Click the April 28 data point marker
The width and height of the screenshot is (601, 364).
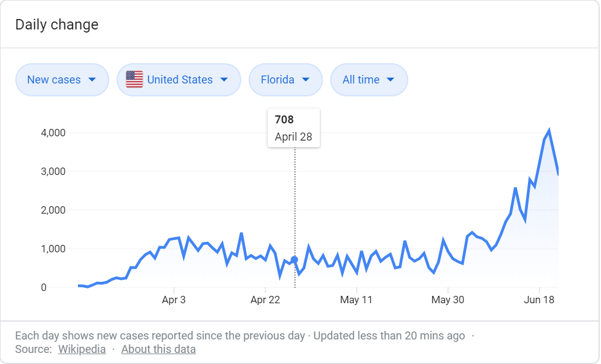point(295,260)
